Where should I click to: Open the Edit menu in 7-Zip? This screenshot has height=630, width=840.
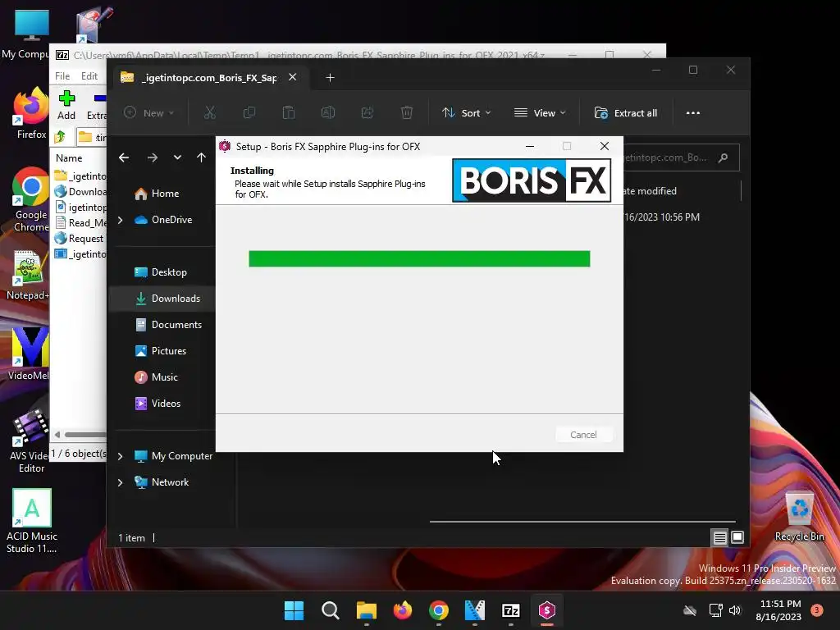(89, 76)
